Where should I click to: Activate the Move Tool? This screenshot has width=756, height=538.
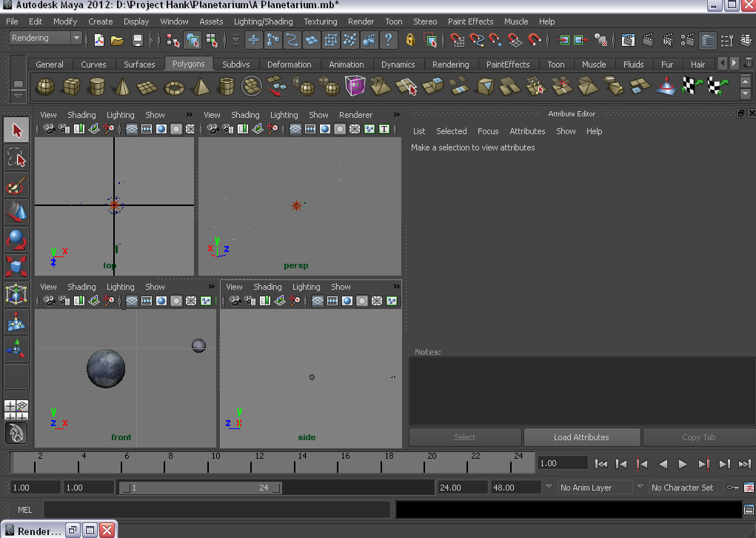(16, 212)
